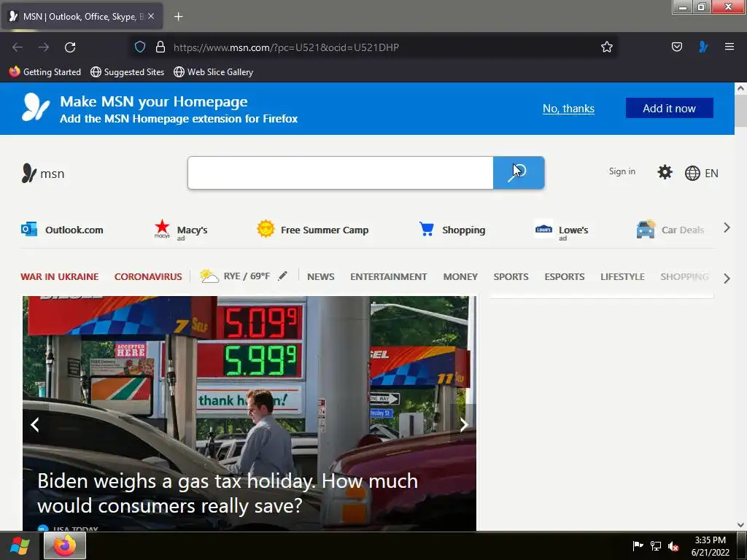Open the NEWS category

pos(321,276)
